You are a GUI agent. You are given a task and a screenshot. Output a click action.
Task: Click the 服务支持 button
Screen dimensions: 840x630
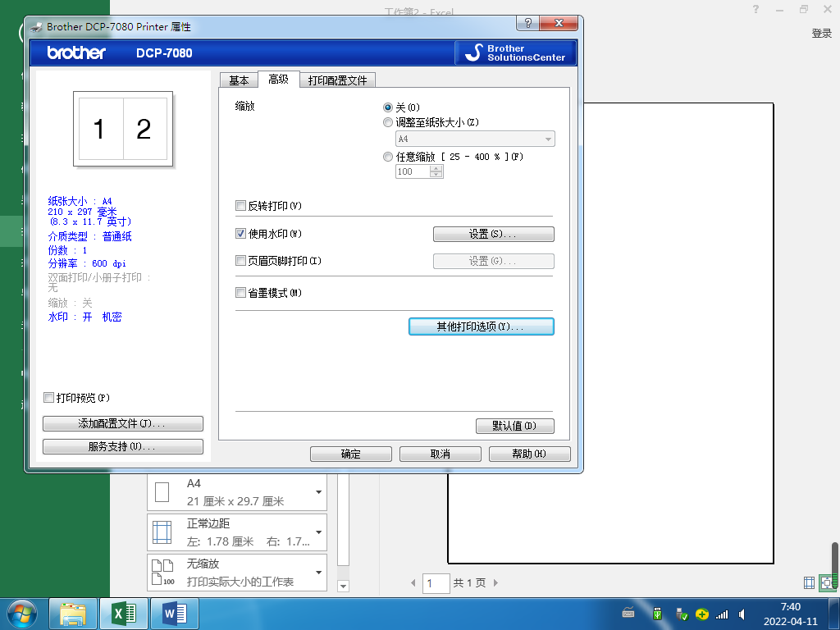click(x=123, y=447)
